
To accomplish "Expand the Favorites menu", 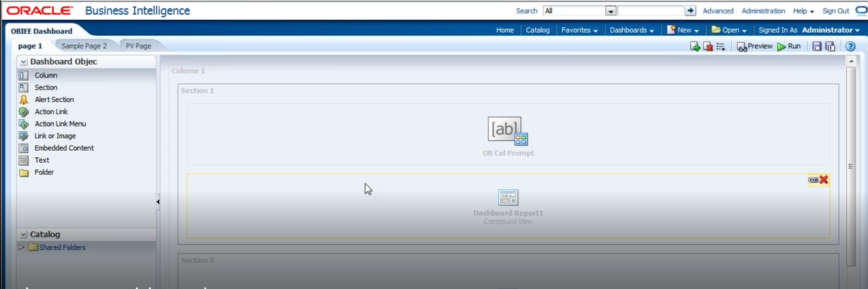I will pos(579,30).
